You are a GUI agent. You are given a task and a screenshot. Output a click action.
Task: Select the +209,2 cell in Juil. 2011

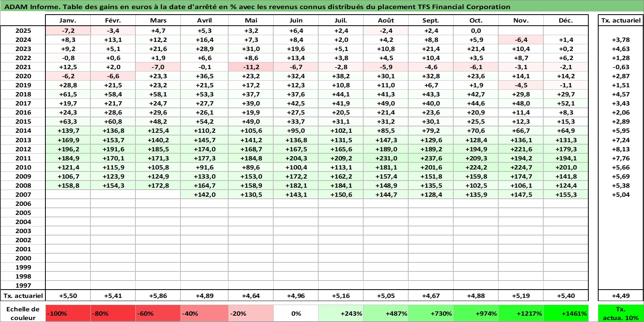(x=341, y=158)
